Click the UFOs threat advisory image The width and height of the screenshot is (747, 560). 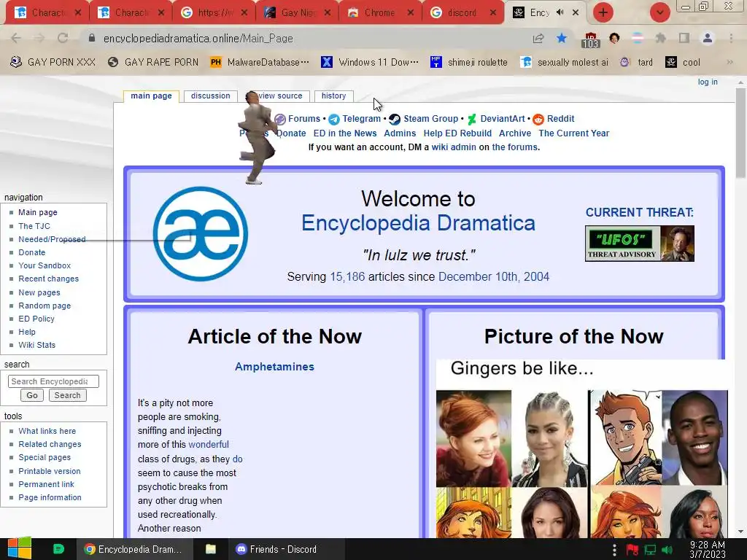pos(639,244)
